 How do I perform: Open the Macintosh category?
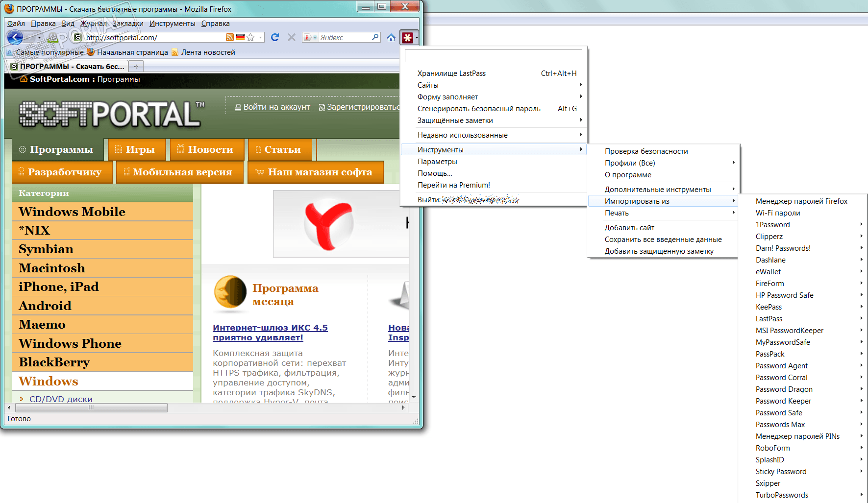pyautogui.click(x=102, y=268)
